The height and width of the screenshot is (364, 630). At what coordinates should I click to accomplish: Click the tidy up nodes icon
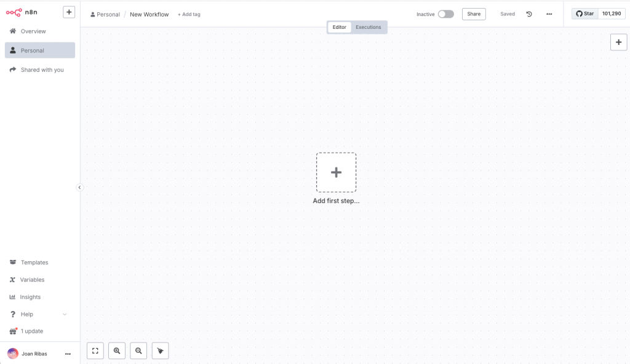point(160,350)
